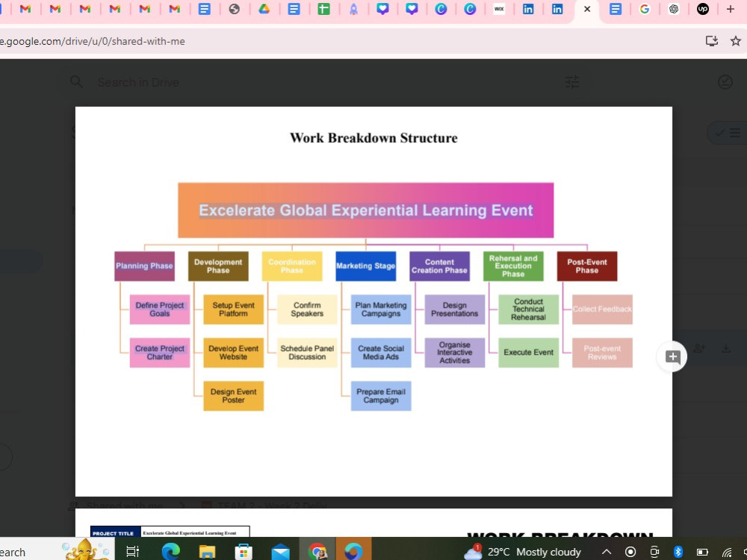This screenshot has width=747, height=560.
Task: Select the Rehersal and Execution Phase box
Action: click(x=513, y=266)
